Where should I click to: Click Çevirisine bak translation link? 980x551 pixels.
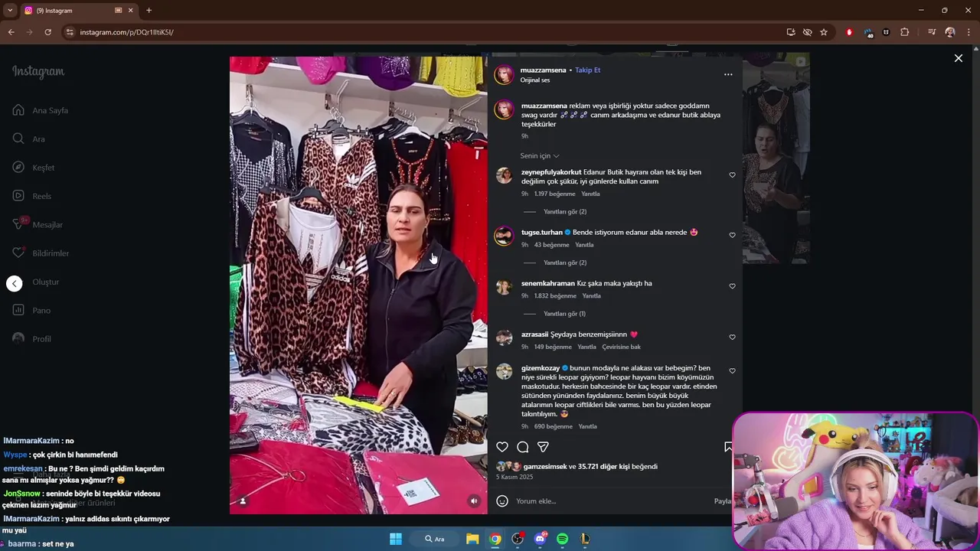coord(621,347)
